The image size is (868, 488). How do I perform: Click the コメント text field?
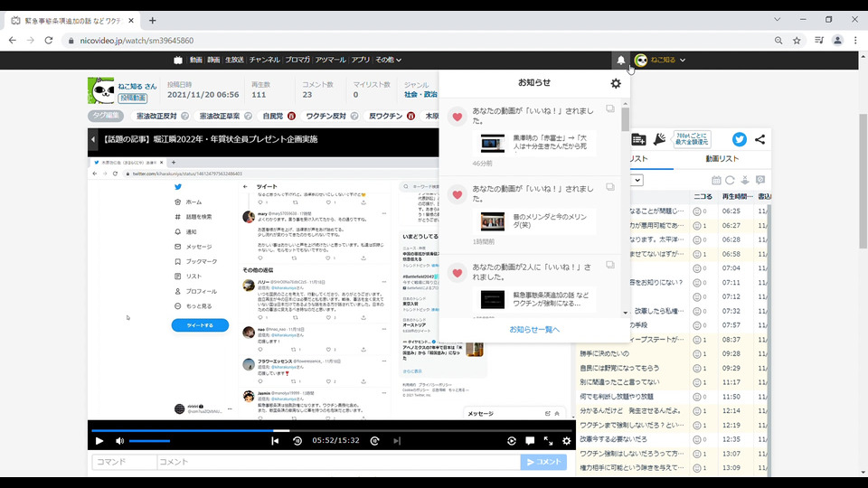[x=339, y=462]
